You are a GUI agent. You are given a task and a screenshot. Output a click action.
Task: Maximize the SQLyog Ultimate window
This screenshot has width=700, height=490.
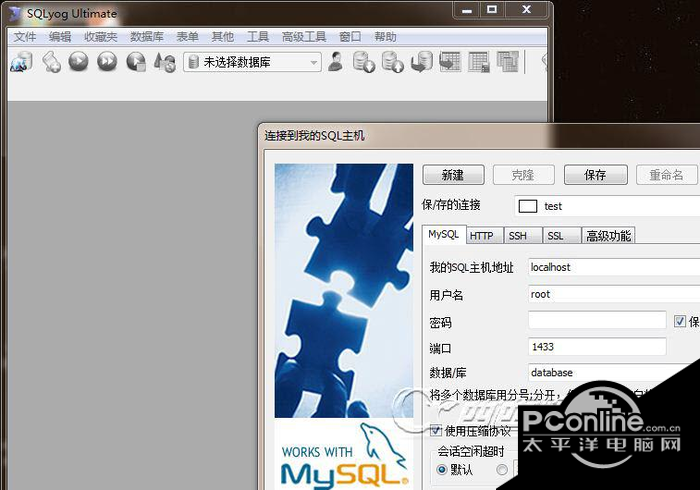492,10
